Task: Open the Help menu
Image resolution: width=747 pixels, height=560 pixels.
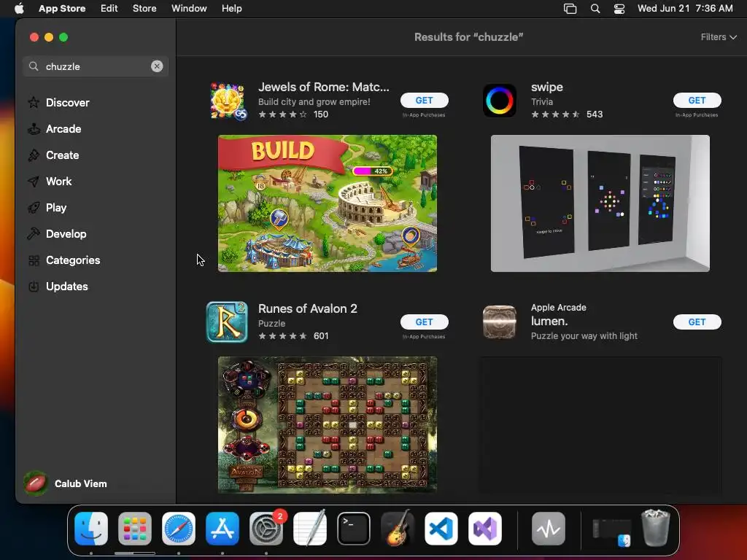Action: tap(231, 9)
